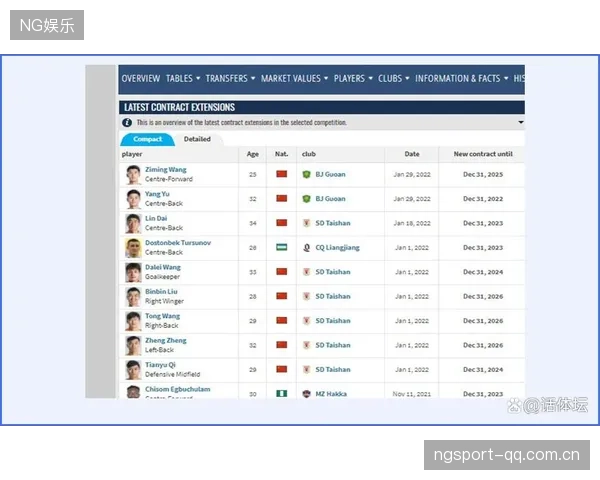Click the info icon beside overview text
This screenshot has height=480, width=600.
tap(127, 122)
